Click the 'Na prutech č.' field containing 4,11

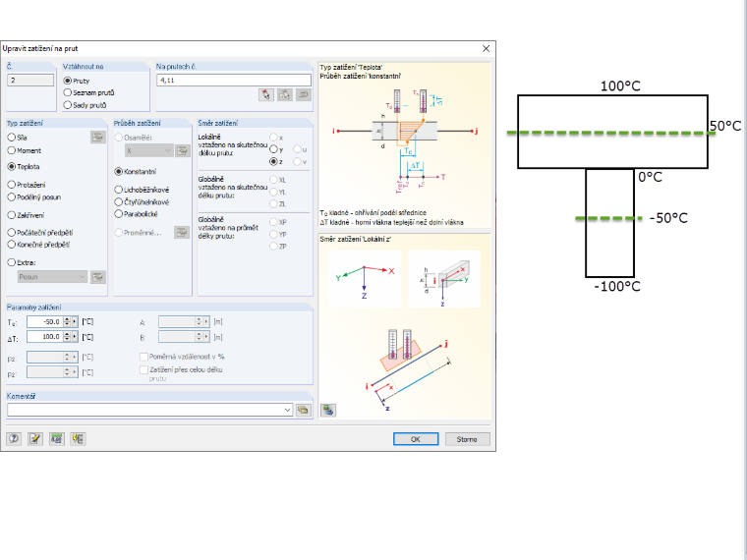coord(234,80)
